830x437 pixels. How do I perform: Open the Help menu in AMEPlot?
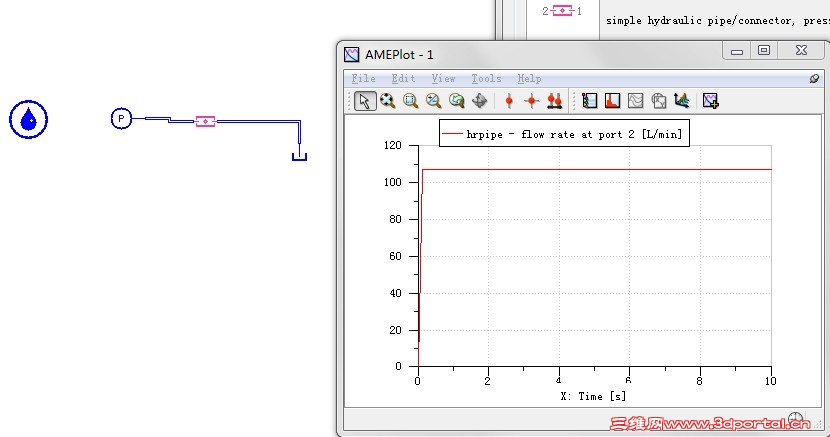click(x=529, y=79)
